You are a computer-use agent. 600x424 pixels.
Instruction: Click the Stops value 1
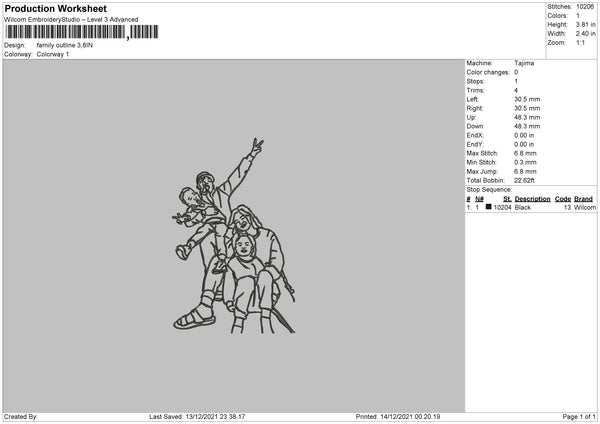[516, 82]
